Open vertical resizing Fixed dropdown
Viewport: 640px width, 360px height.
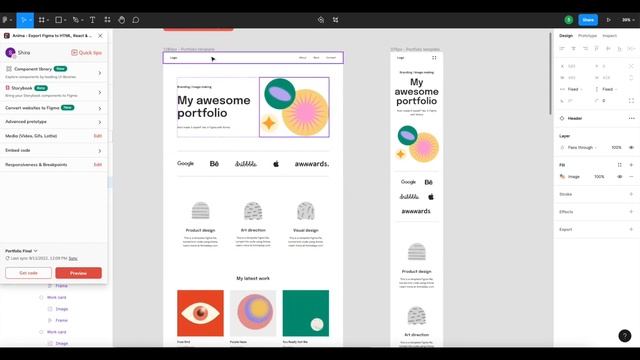click(607, 89)
